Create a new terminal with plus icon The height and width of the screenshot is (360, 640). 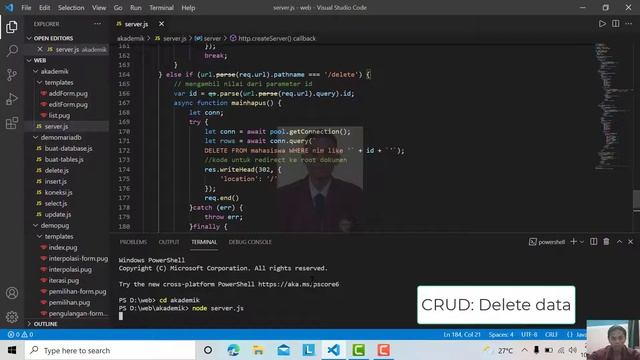(573, 242)
